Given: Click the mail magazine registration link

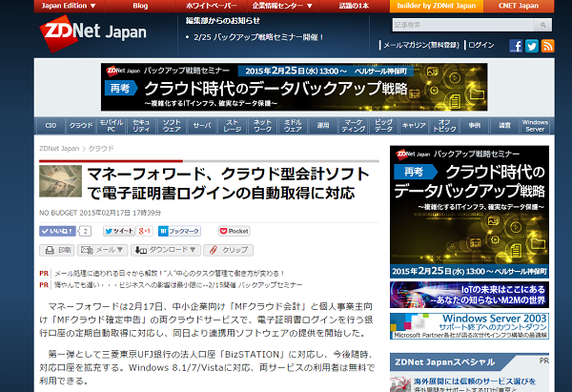Looking at the screenshot, I should pos(421,45).
